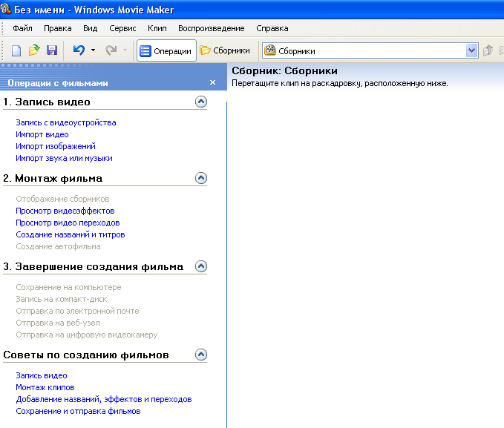Collapse the Советы по созданию фильмов section
This screenshot has width=504, height=428.
201,355
